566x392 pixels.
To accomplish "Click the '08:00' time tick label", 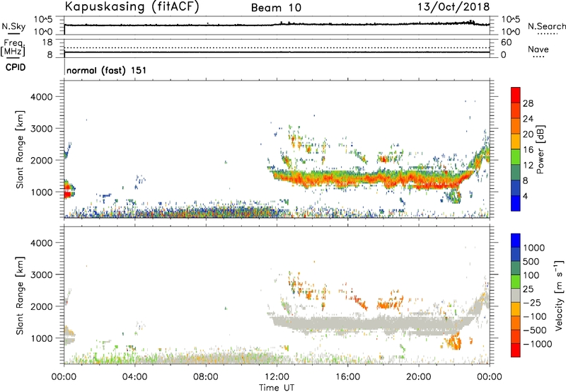I will (206, 377).
